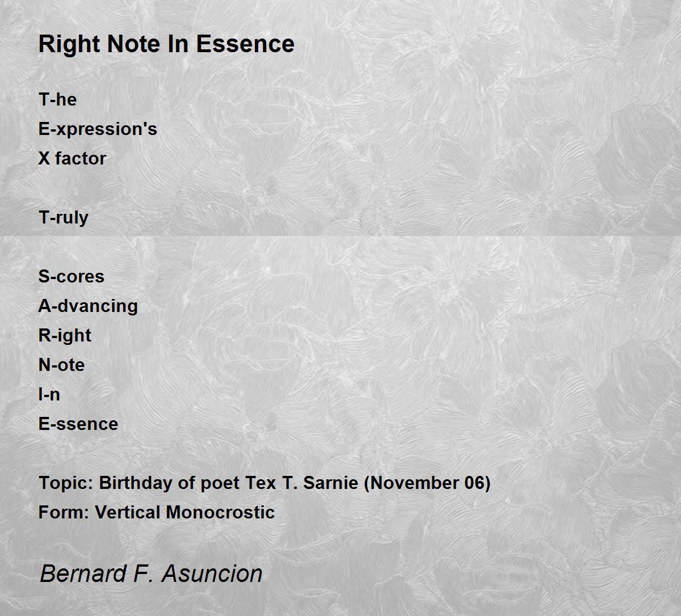Select the T-ruly line
The width and height of the screenshot is (681, 616).
click(x=64, y=218)
